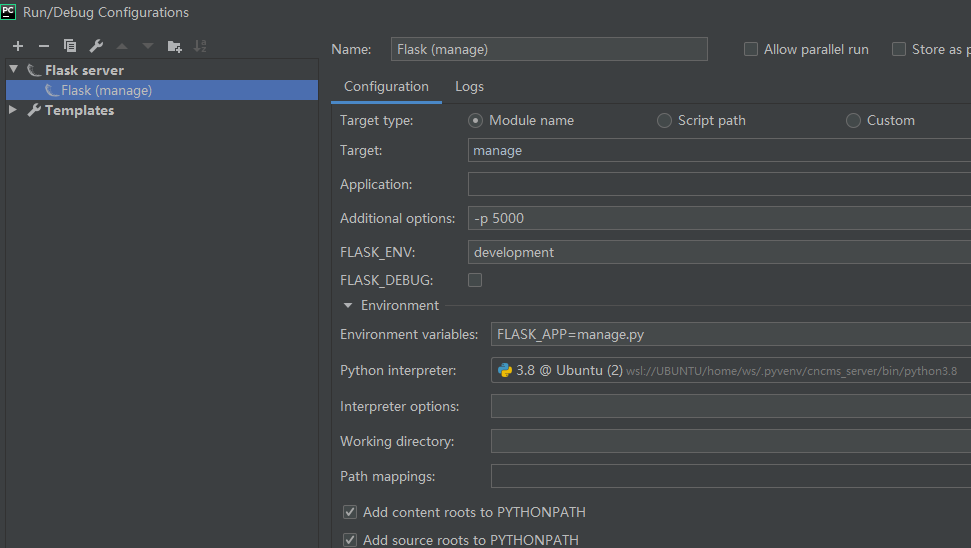Collapse the Environment section
The image size is (971, 548).
coord(348,305)
